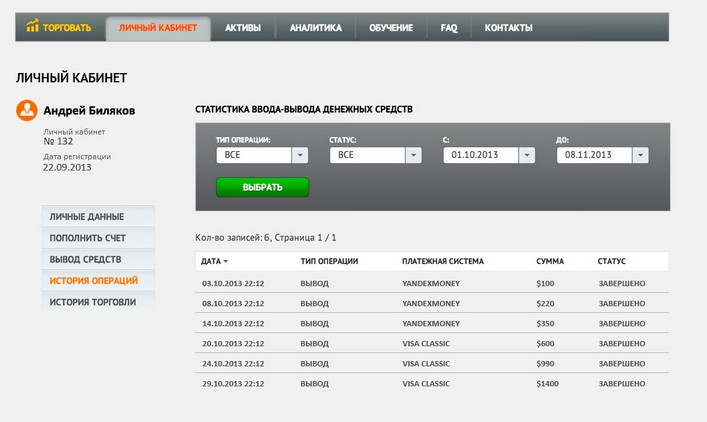The height and width of the screenshot is (422, 707).
Task: Click ЗАВЕРШЕНО status in the $220 row
Action: pyautogui.click(x=622, y=304)
